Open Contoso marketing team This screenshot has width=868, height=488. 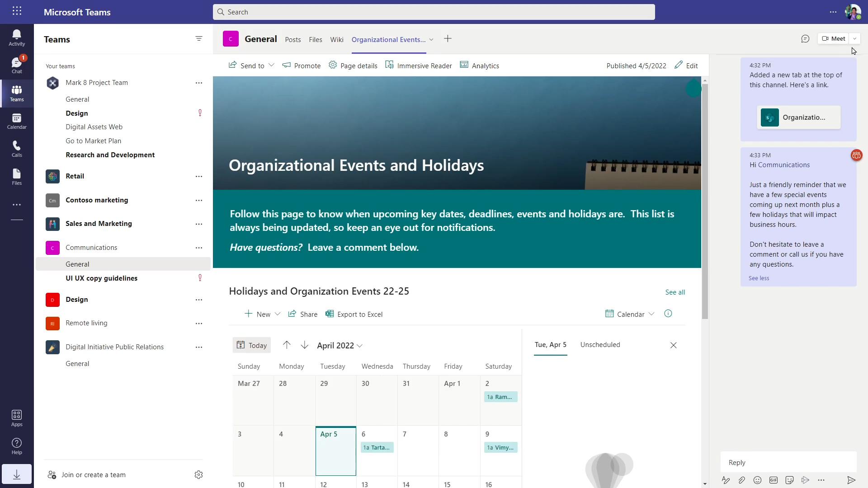97,200
